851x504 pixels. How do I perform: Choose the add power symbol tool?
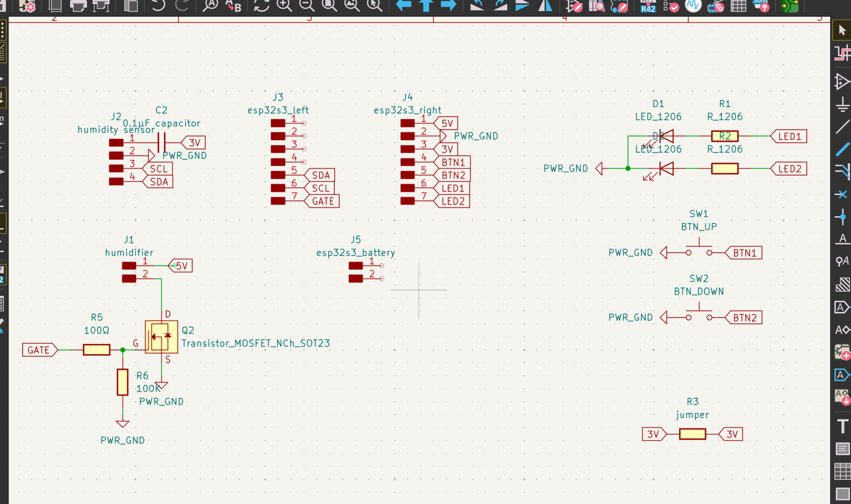tap(841, 105)
